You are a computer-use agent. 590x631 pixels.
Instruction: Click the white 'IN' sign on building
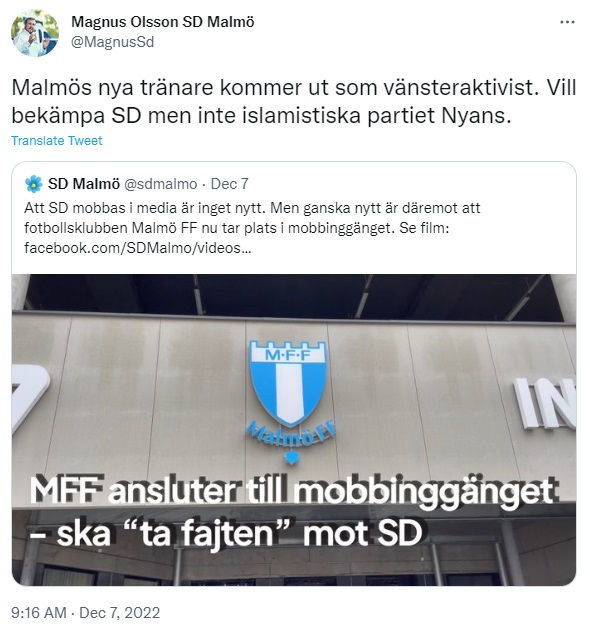[545, 403]
